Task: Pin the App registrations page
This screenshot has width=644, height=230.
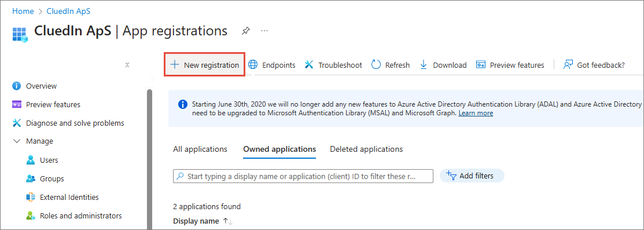Action: pos(245,31)
